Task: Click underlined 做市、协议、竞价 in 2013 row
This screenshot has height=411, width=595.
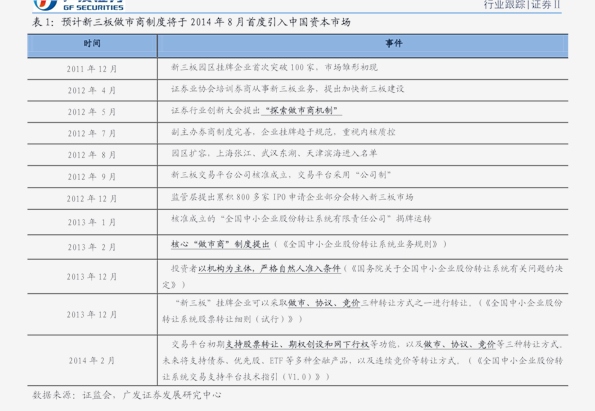Action: pyautogui.click(x=324, y=303)
